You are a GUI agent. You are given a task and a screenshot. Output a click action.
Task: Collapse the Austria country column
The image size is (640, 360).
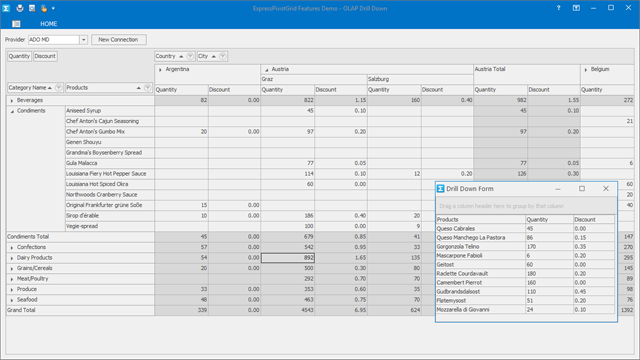[267, 70]
